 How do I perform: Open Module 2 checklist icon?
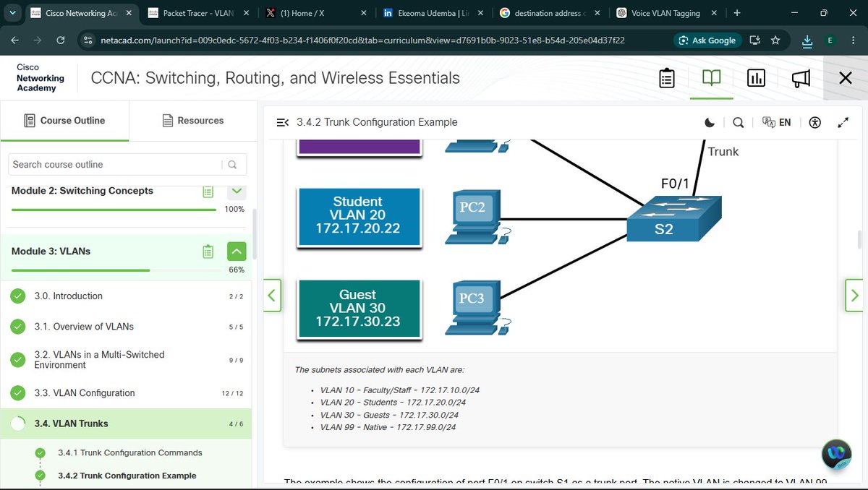[208, 192]
